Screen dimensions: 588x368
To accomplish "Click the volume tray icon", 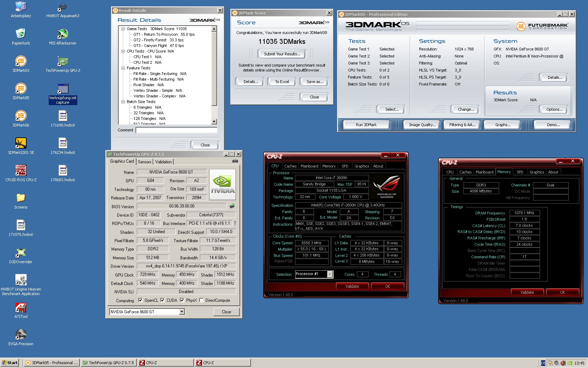I will (563, 363).
